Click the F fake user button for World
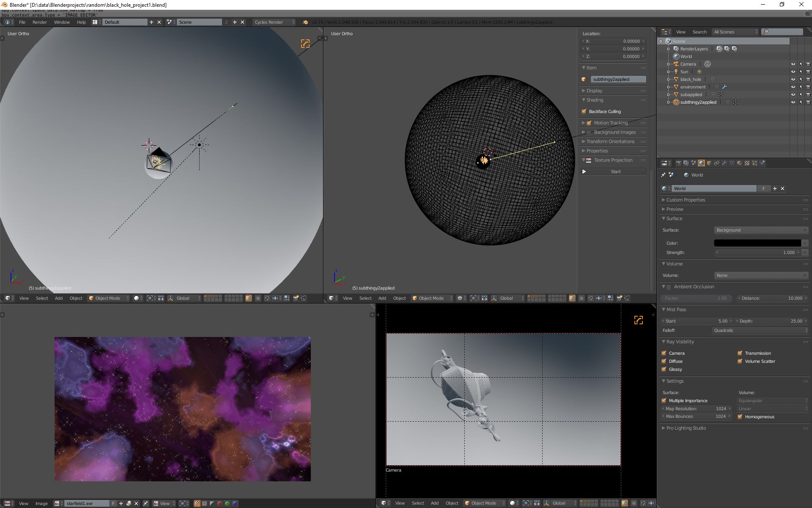This screenshot has height=508, width=812. [x=763, y=188]
